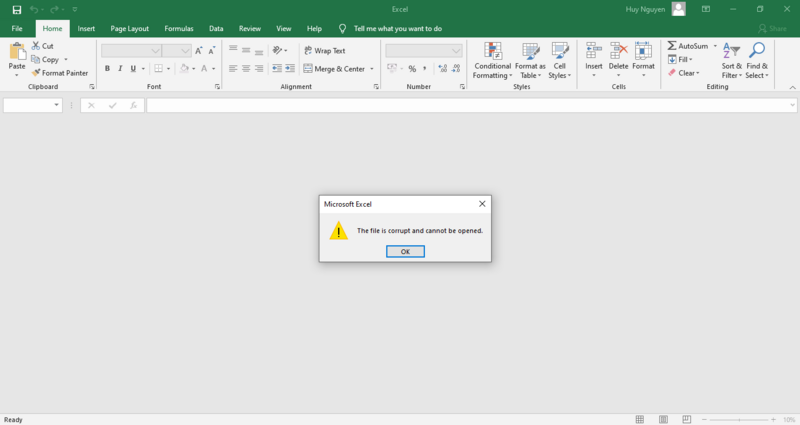Toggle Italic formatting button

120,69
